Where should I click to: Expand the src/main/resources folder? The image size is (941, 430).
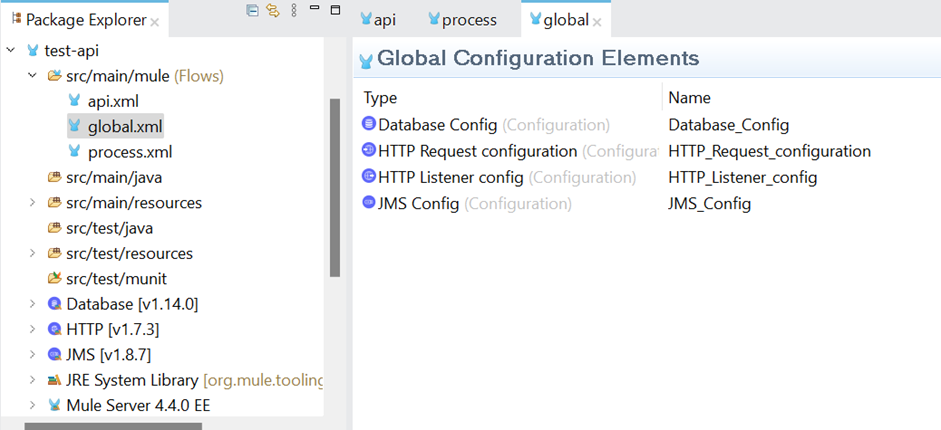coord(32,203)
